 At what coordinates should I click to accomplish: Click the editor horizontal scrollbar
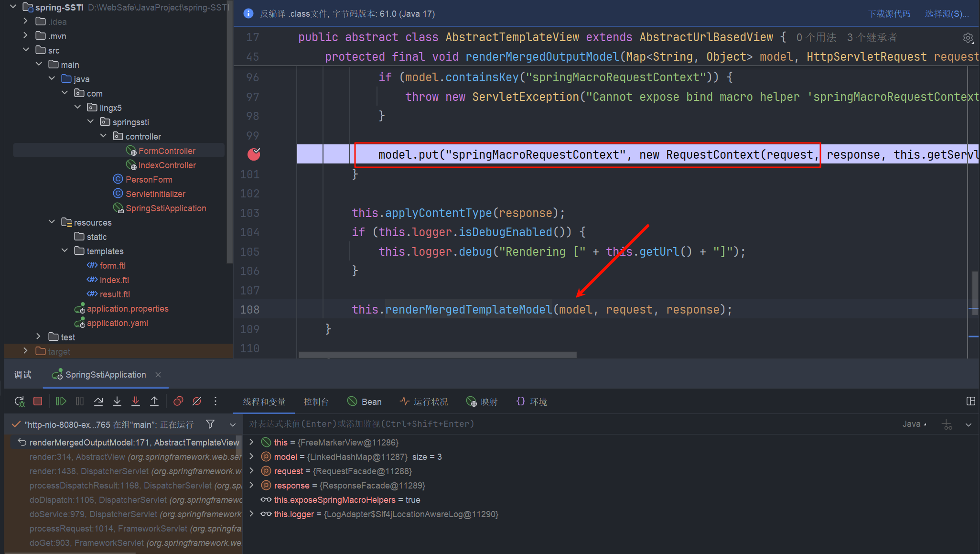pos(437,355)
